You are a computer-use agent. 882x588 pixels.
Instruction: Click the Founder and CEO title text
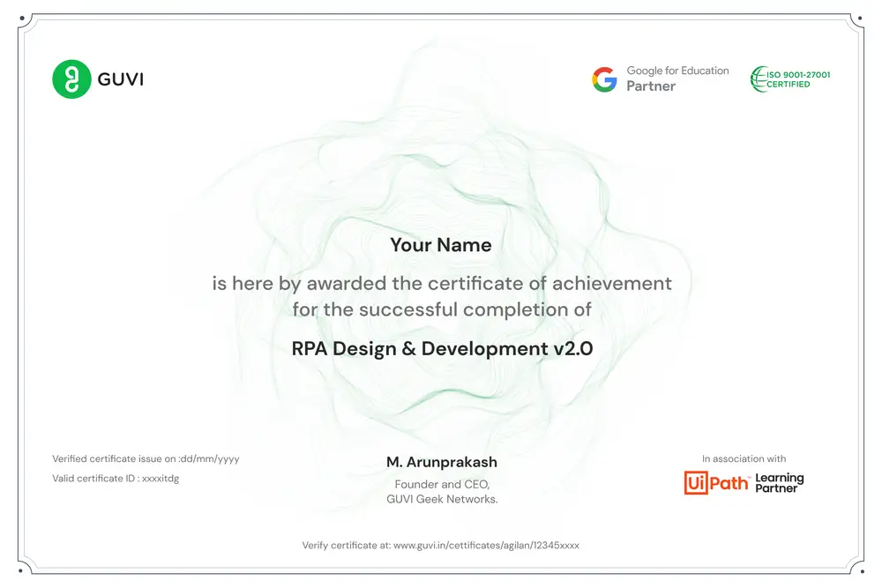tap(442, 484)
